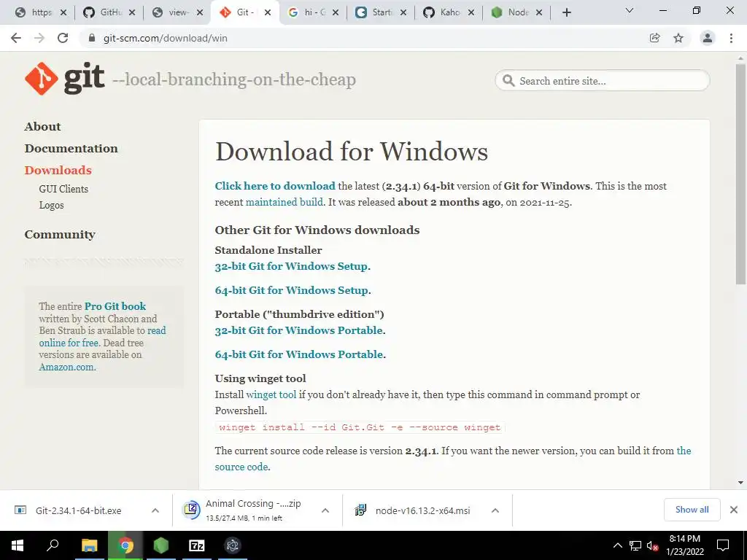Open the maintained build link
This screenshot has width=747, height=560.
point(284,202)
